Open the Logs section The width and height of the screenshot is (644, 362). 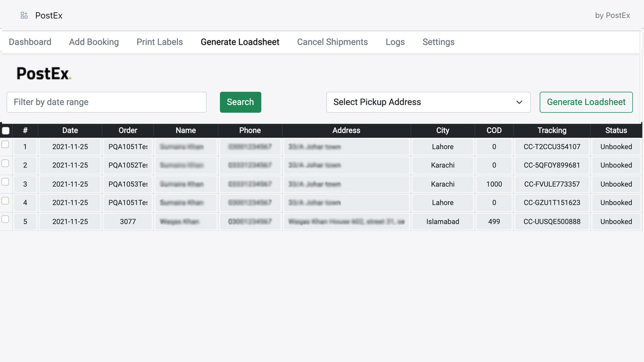point(394,42)
